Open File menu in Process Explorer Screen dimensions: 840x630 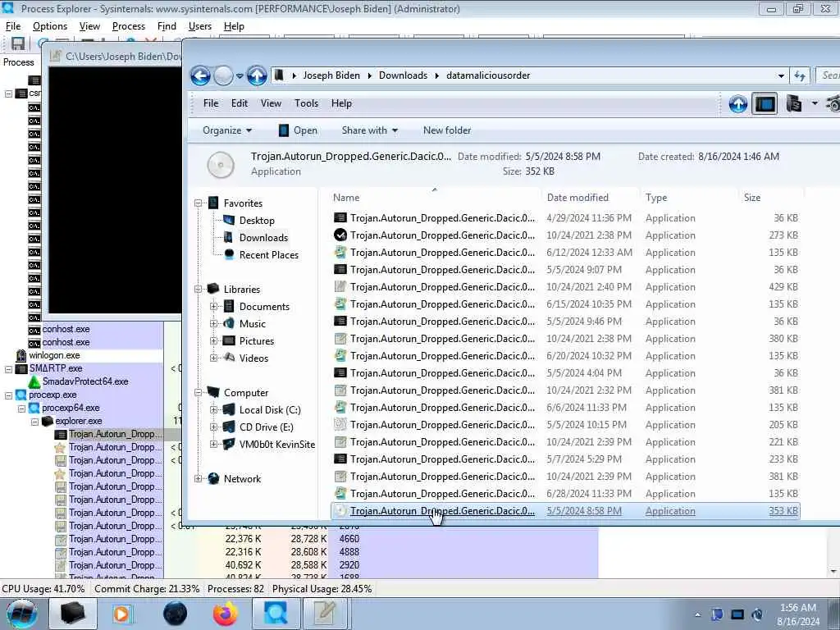(x=13, y=26)
